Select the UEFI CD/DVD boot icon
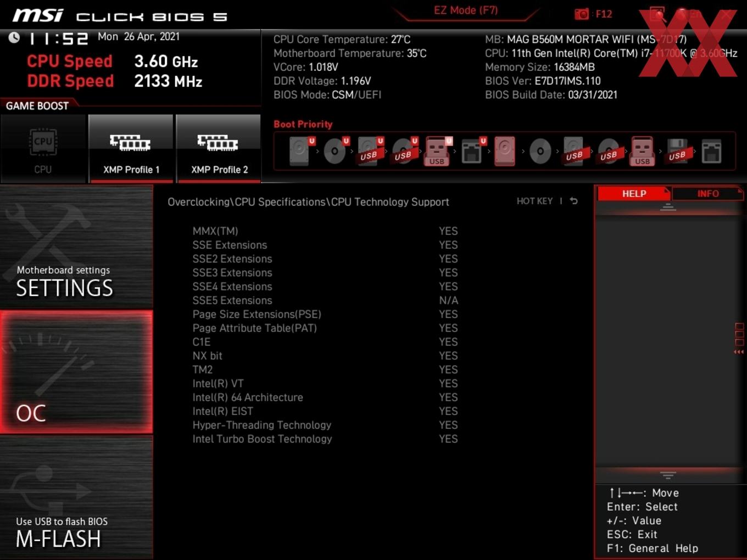Screen dimensions: 747x560 tap(336, 151)
